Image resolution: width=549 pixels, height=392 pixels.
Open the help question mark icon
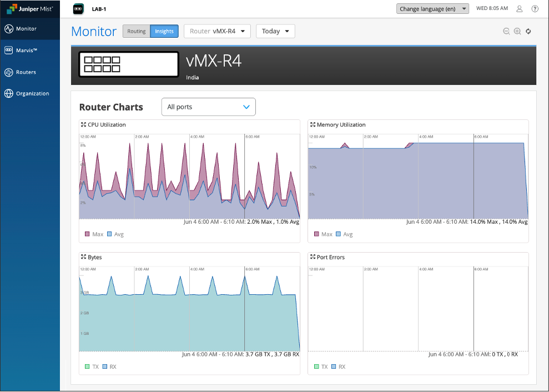[x=535, y=9]
